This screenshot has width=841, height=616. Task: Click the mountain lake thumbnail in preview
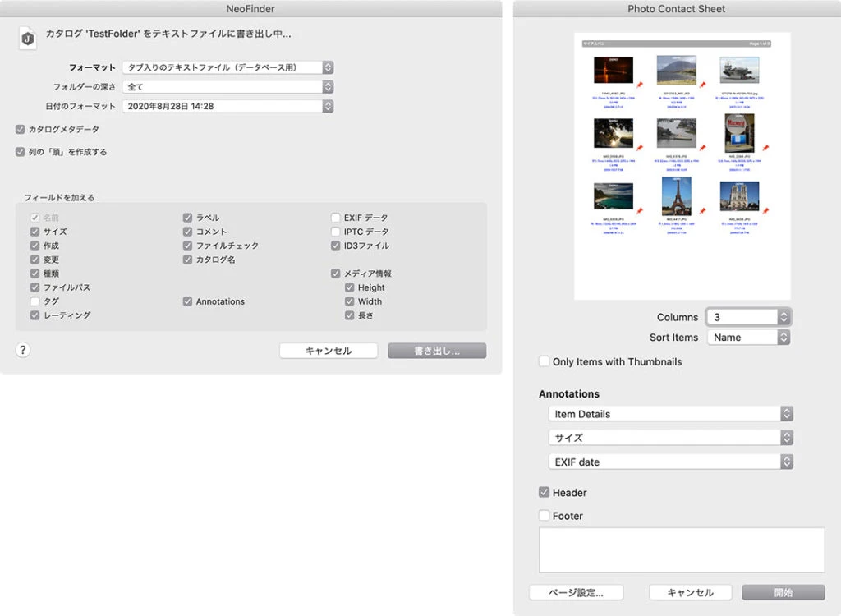677,70
